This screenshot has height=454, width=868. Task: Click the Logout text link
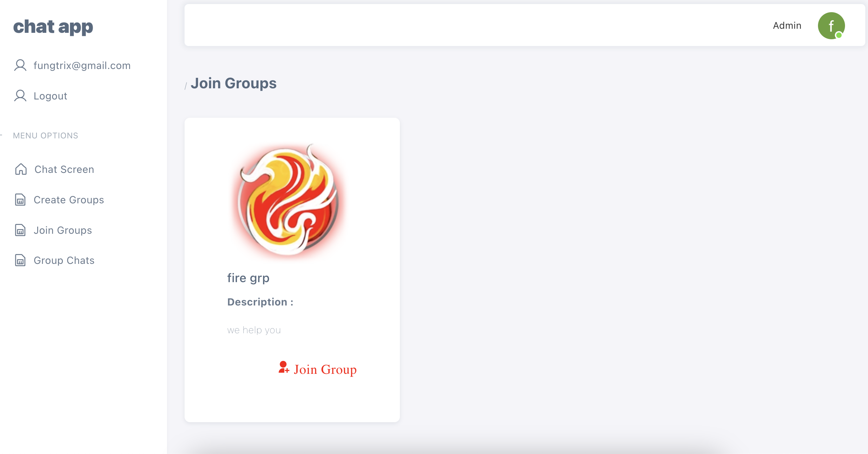(x=50, y=96)
